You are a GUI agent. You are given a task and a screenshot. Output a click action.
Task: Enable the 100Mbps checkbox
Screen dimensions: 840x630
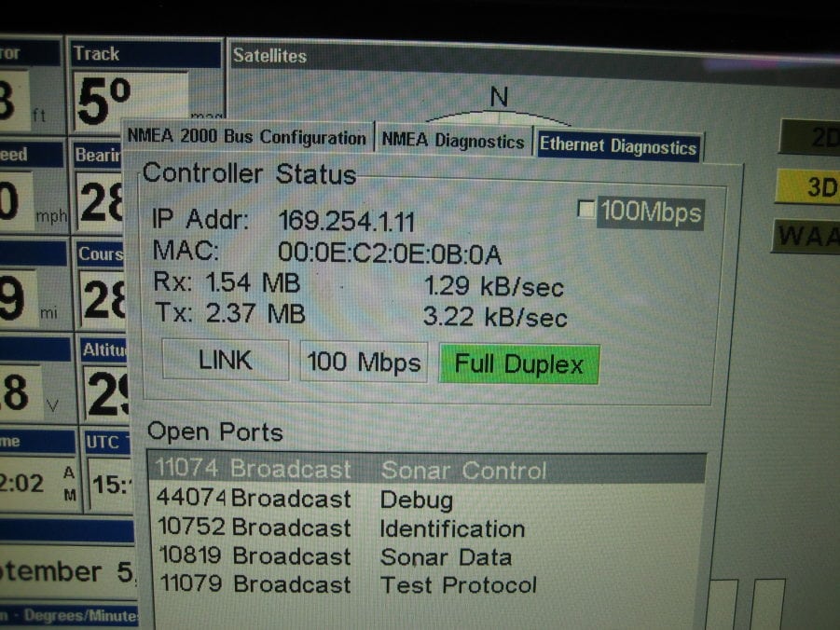coord(586,209)
